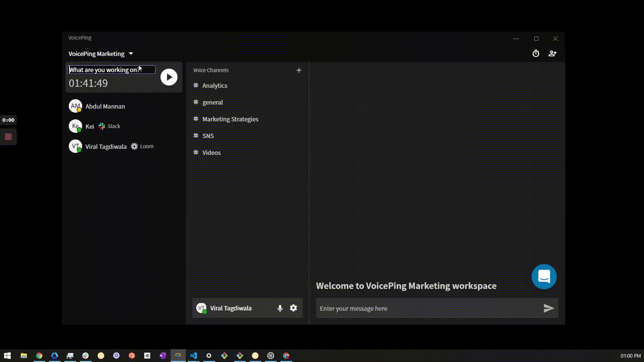
Task: Open the Windows Start menu
Action: pyautogui.click(x=8, y=356)
